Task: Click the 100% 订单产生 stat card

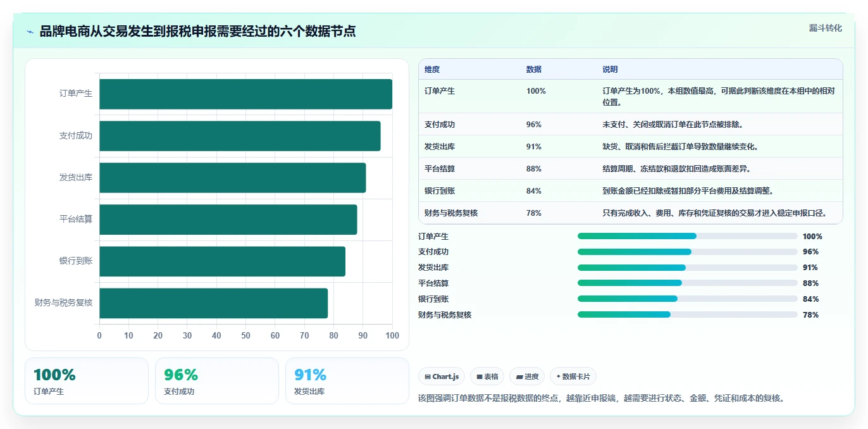Action: [87, 381]
